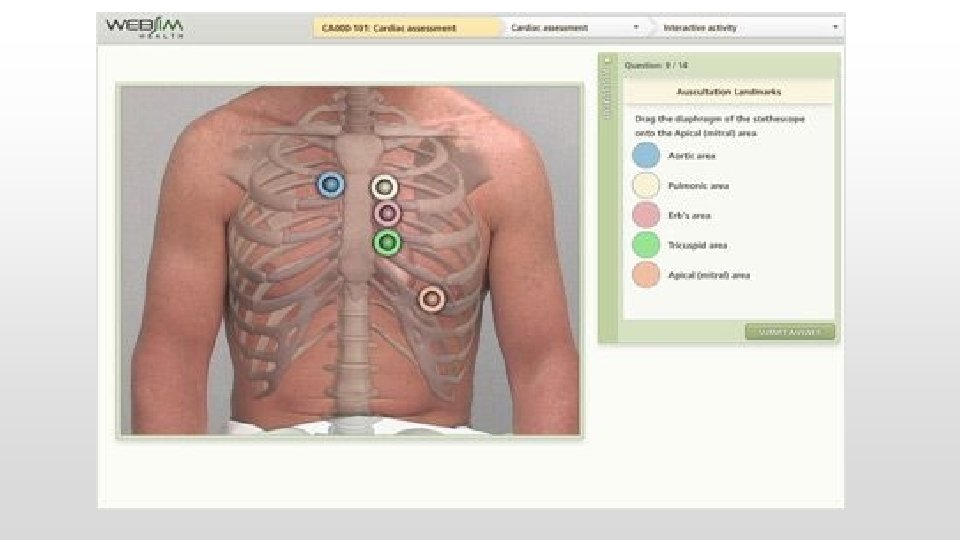Click the Auscultation Landmarks header
The width and height of the screenshot is (960, 540).
pyautogui.click(x=729, y=91)
